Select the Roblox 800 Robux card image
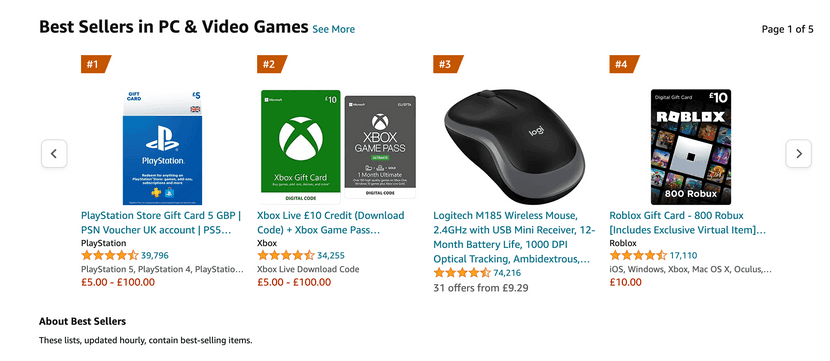This screenshot has height=361, width=830. 691,147
